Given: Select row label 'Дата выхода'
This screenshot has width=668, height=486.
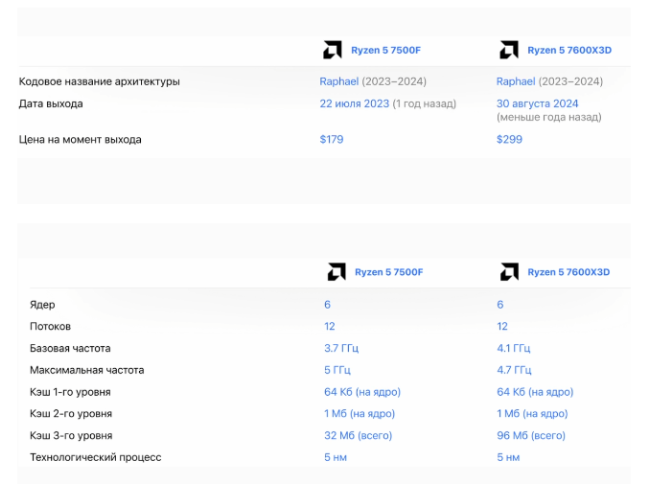Looking at the screenshot, I should click(x=51, y=104).
